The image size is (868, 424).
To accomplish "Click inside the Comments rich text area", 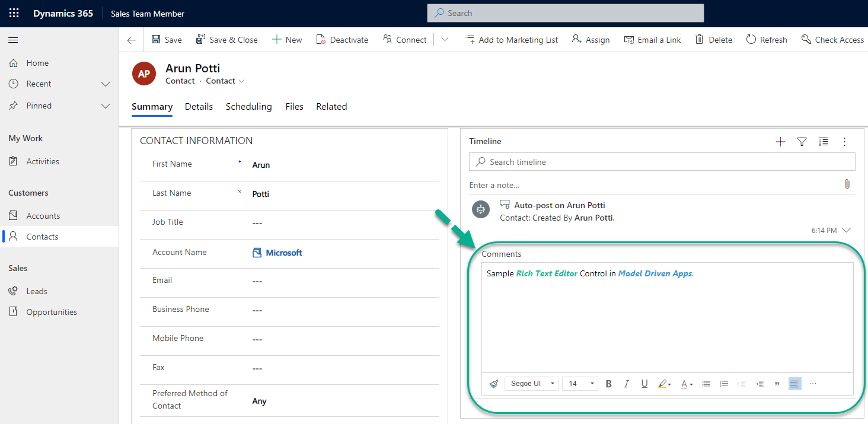I will (668, 317).
